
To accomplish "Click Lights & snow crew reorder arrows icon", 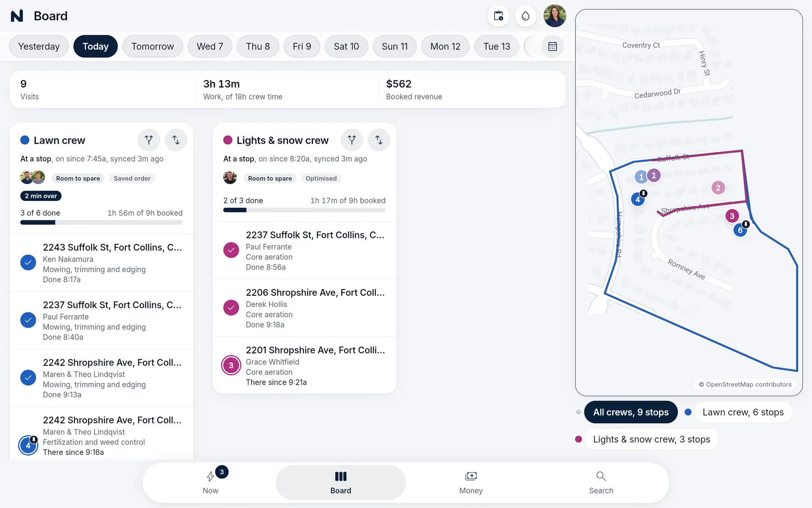I will 379,140.
